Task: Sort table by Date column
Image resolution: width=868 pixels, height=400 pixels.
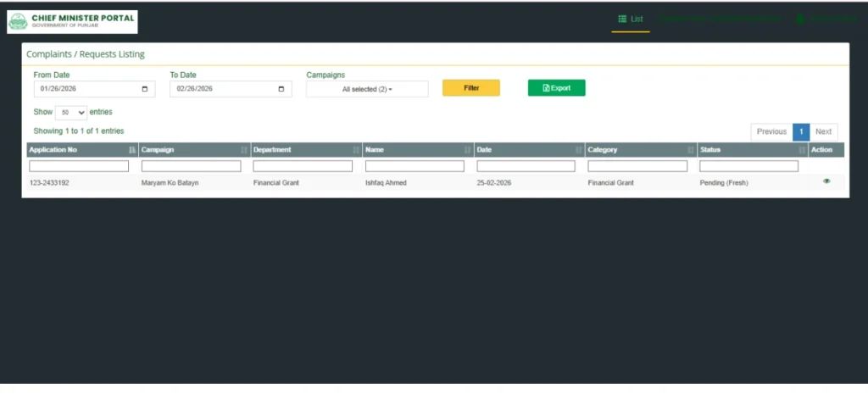Action: [x=529, y=150]
